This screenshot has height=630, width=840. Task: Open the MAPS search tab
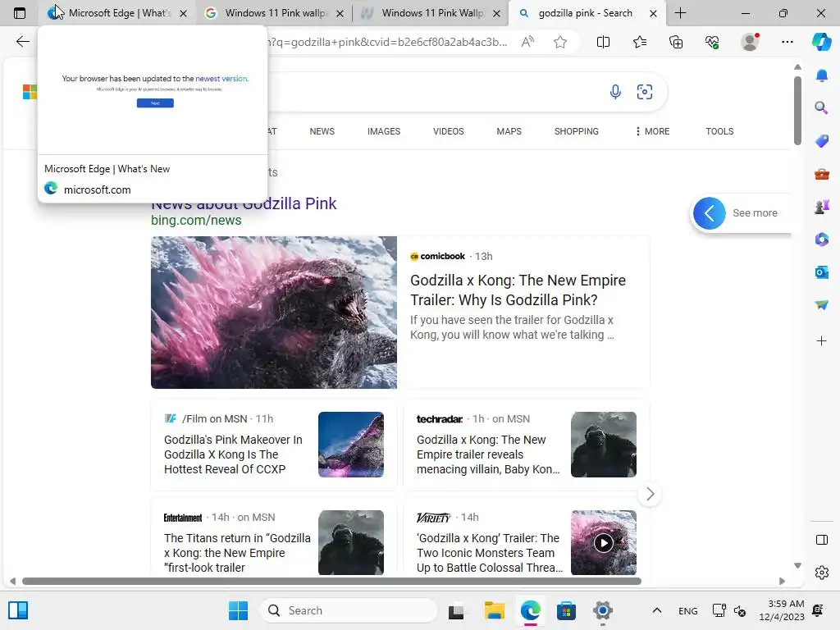[x=509, y=131]
